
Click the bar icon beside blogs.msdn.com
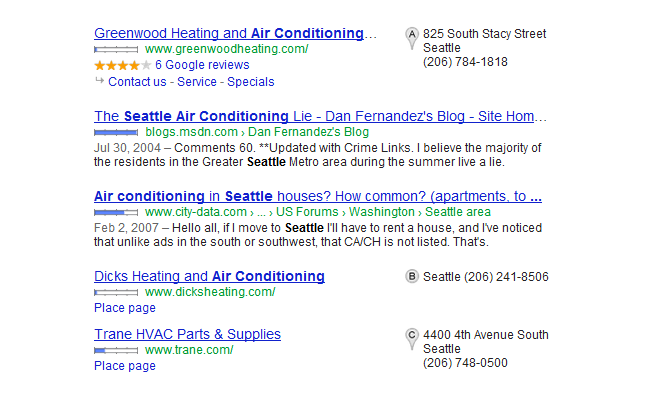coord(116,132)
